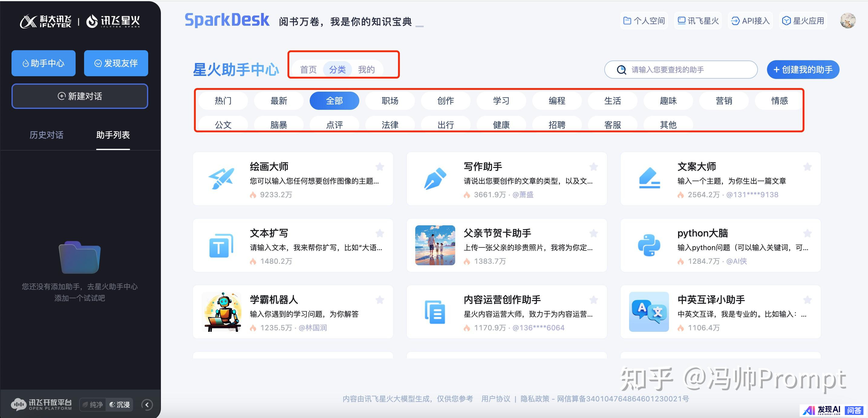Filter by 创作 category
868x418 pixels.
coord(445,100)
